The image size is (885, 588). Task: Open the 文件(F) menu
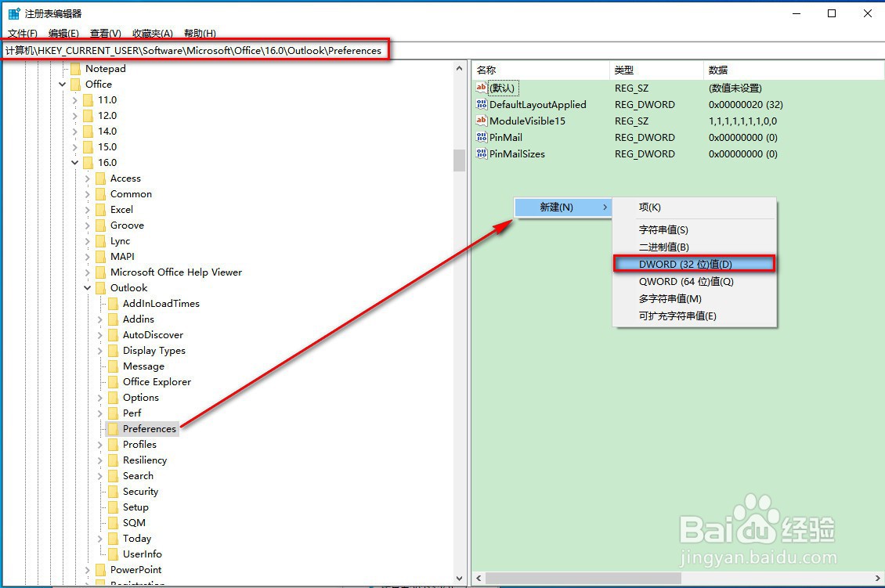click(x=23, y=34)
